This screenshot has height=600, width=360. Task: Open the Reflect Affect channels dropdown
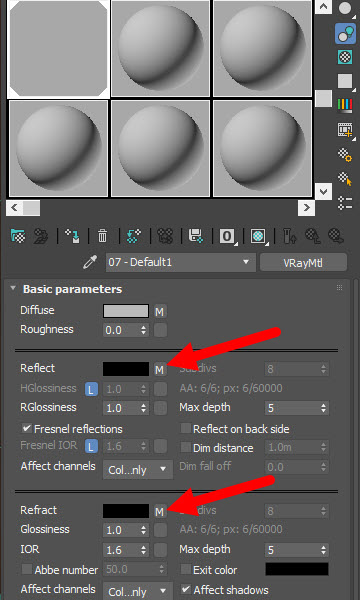(138, 469)
